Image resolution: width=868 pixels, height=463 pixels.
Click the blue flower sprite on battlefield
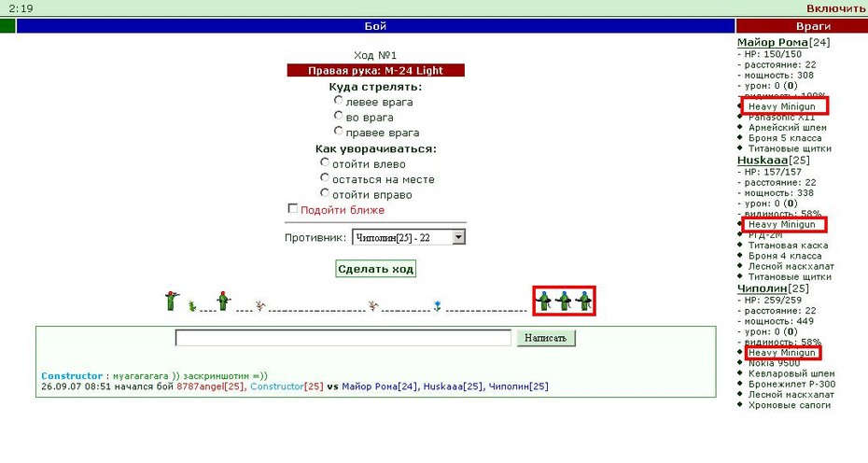[438, 306]
